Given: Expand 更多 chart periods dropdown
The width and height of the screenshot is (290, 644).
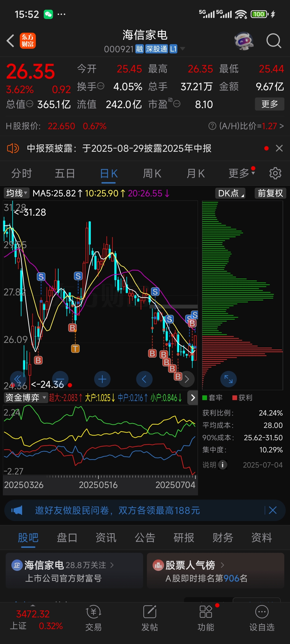Looking at the screenshot, I should pyautogui.click(x=242, y=173).
